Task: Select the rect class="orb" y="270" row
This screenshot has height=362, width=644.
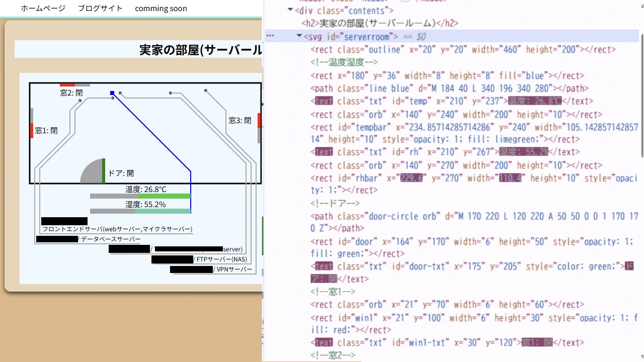Action: [456, 165]
